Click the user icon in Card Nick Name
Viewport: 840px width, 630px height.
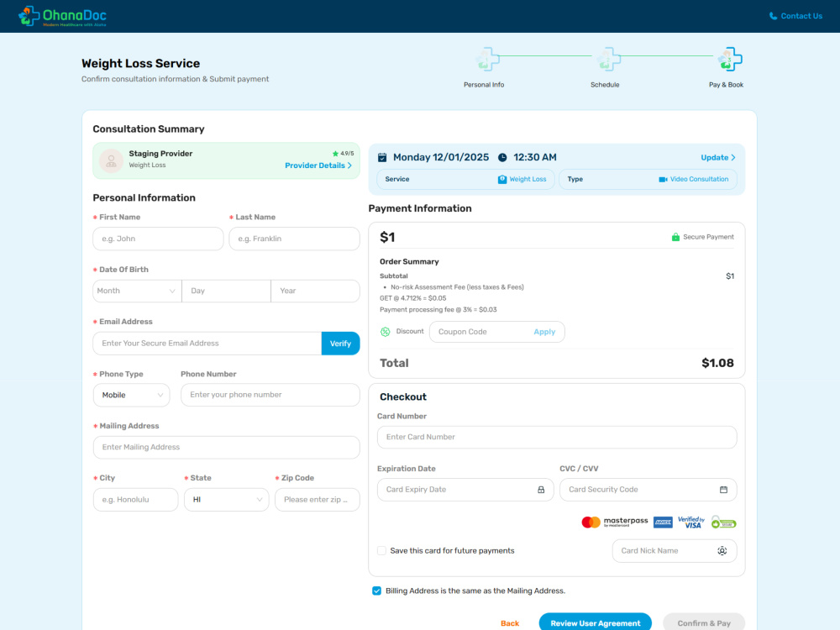click(722, 551)
